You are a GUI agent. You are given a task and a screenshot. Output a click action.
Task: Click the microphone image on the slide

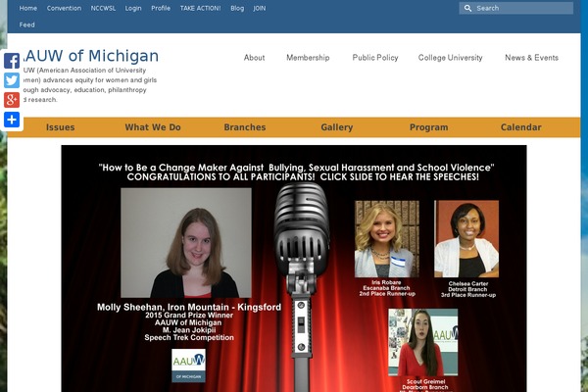pos(302,288)
